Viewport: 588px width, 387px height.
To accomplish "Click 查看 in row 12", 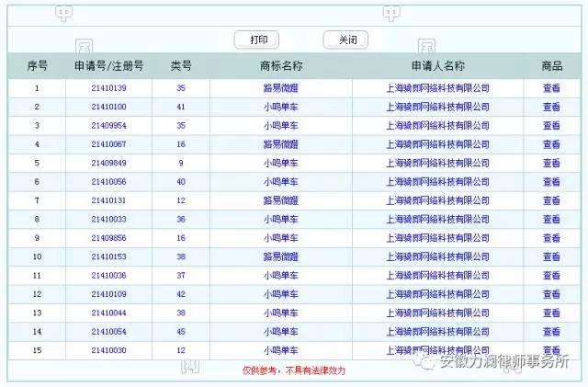I will 551,294.
